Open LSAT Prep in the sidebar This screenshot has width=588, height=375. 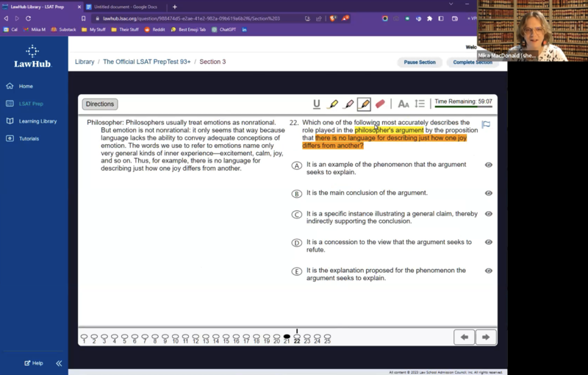[x=31, y=104]
